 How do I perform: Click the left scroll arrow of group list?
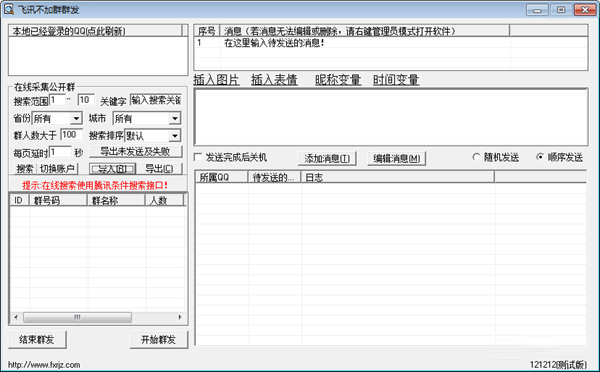[x=16, y=317]
